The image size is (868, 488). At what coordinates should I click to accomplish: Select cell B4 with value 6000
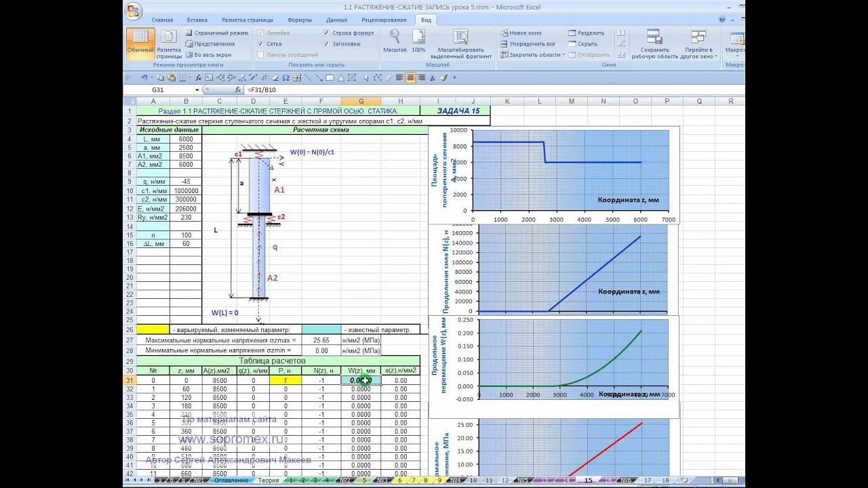[x=186, y=139]
